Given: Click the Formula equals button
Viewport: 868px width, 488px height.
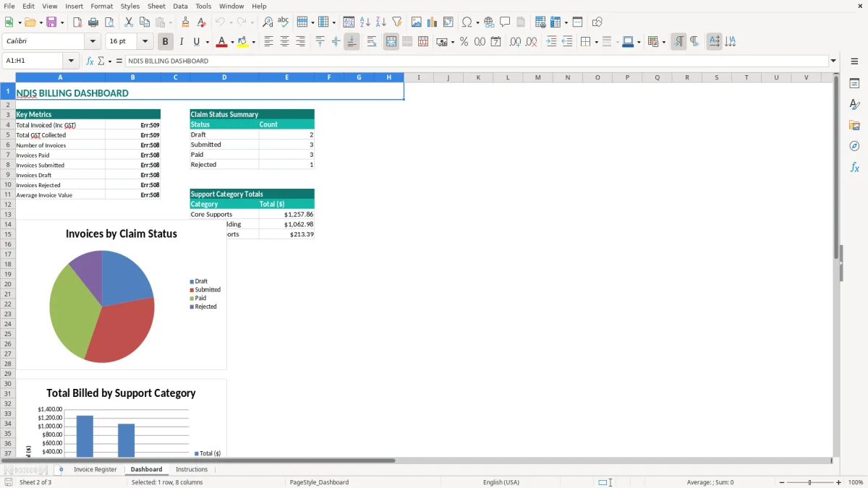Looking at the screenshot, I should point(119,61).
